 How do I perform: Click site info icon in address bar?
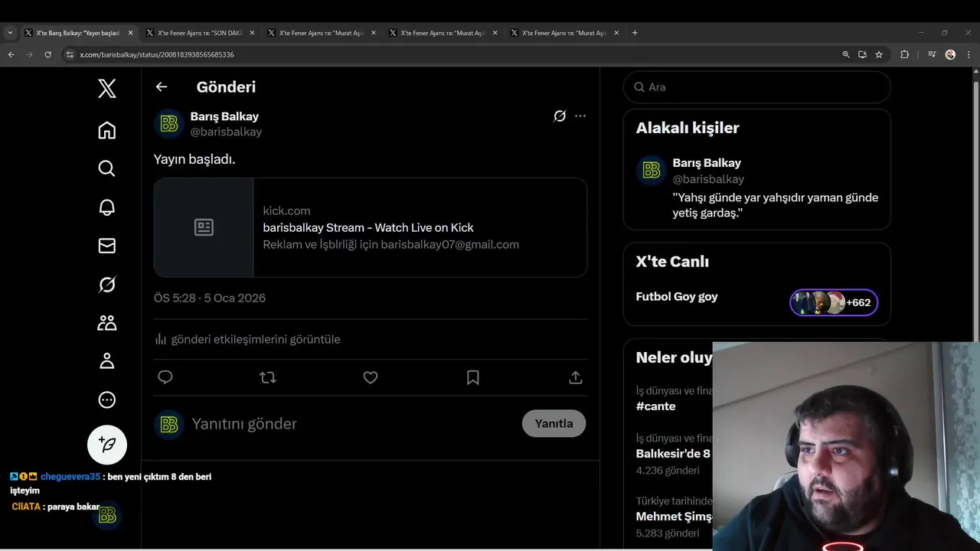pos(70,54)
